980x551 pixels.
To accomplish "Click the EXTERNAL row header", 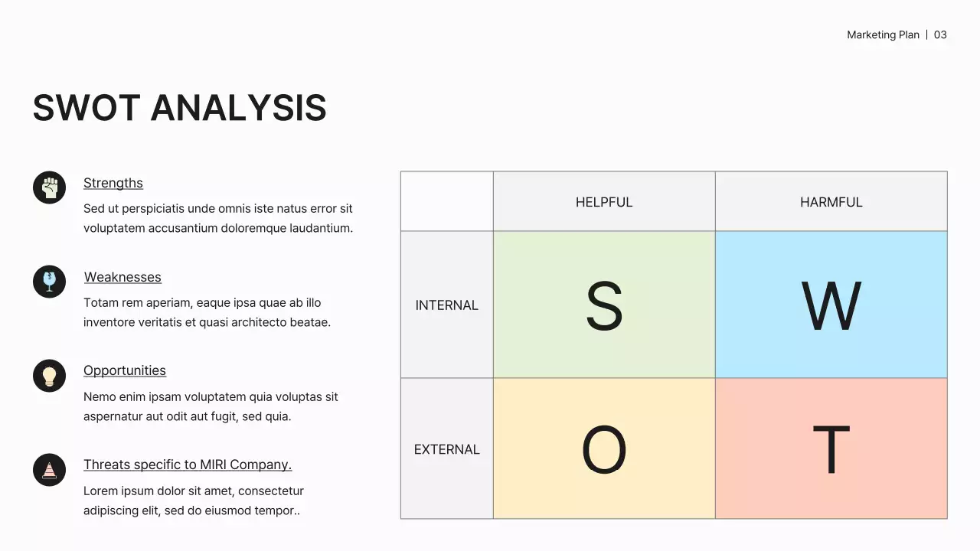I will (x=447, y=449).
